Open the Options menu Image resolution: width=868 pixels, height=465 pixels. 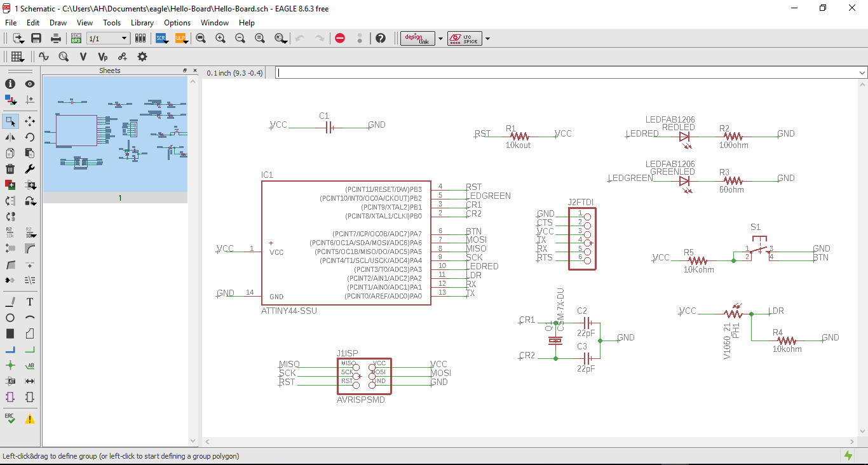[177, 23]
